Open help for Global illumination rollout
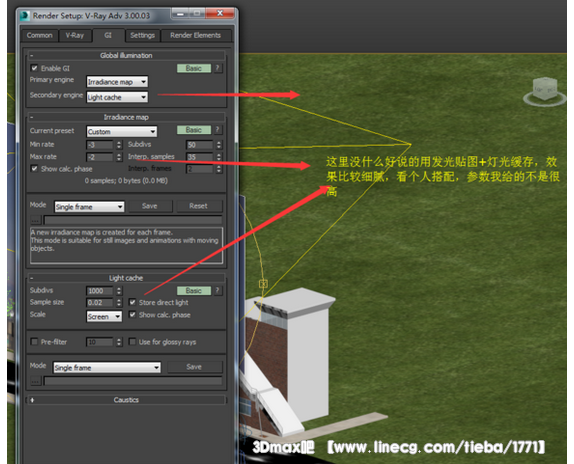The height and width of the screenshot is (464, 574). coord(218,68)
